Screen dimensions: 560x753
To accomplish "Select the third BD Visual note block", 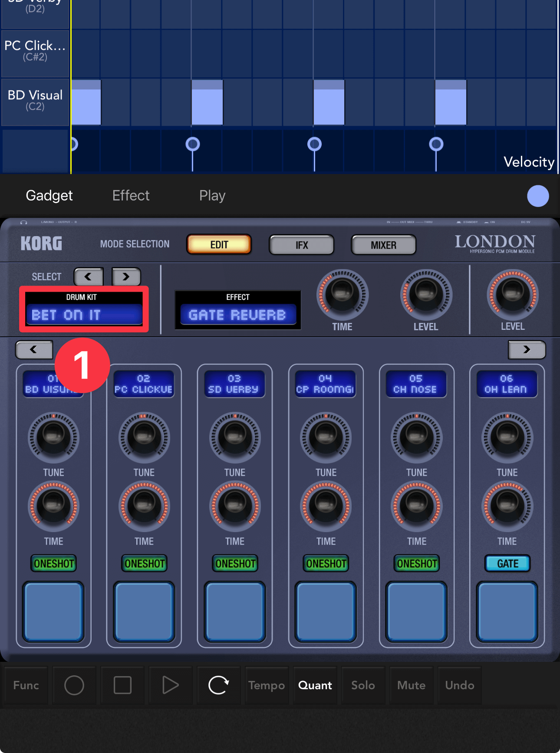I will click(329, 103).
